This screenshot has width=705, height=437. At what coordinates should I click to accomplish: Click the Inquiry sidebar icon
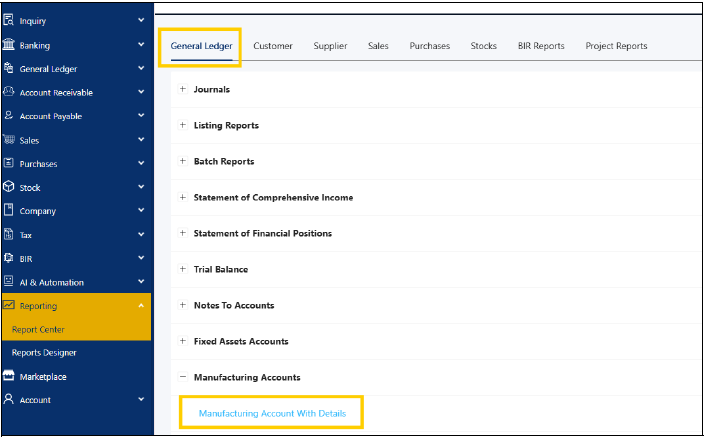pyautogui.click(x=9, y=20)
